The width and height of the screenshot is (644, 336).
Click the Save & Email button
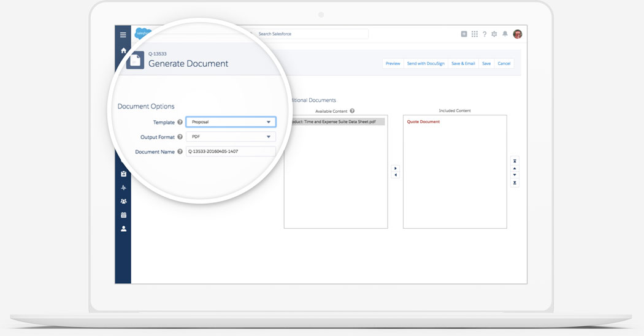[x=463, y=64]
